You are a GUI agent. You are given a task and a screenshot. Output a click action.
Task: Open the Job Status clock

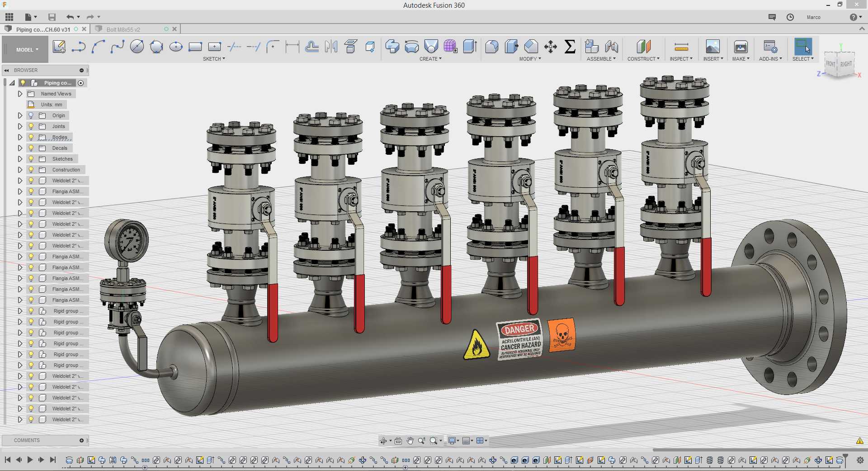pyautogui.click(x=790, y=17)
